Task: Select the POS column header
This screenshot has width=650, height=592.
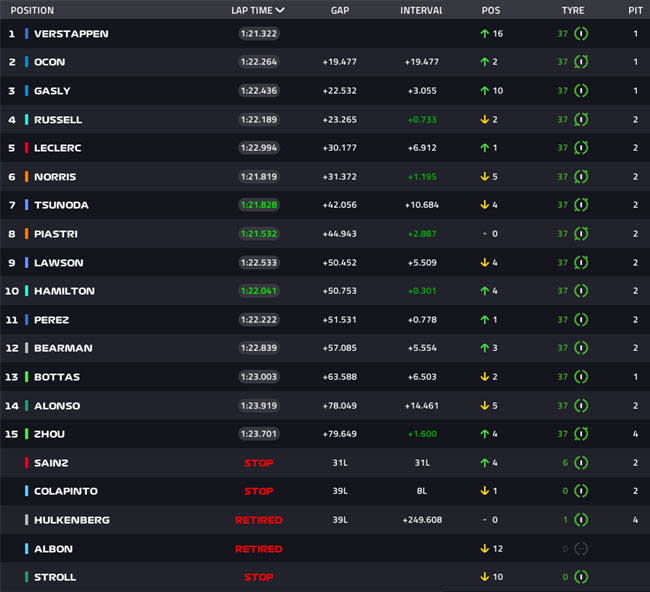Action: pyautogui.click(x=491, y=10)
